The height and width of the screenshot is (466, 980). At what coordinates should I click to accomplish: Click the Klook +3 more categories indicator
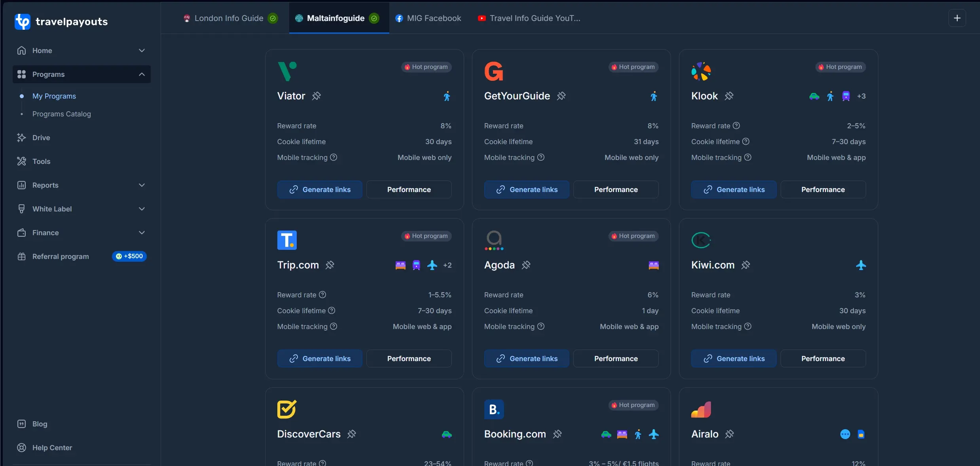pyautogui.click(x=861, y=96)
